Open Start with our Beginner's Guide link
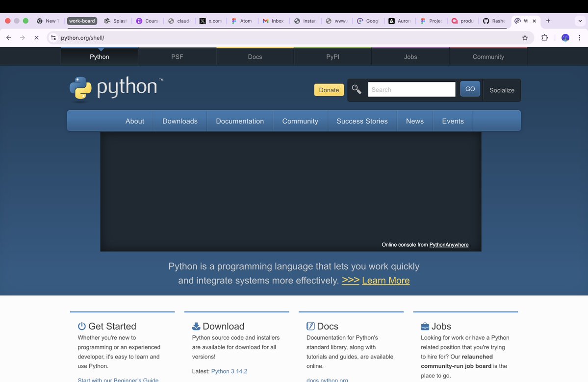 click(118, 380)
